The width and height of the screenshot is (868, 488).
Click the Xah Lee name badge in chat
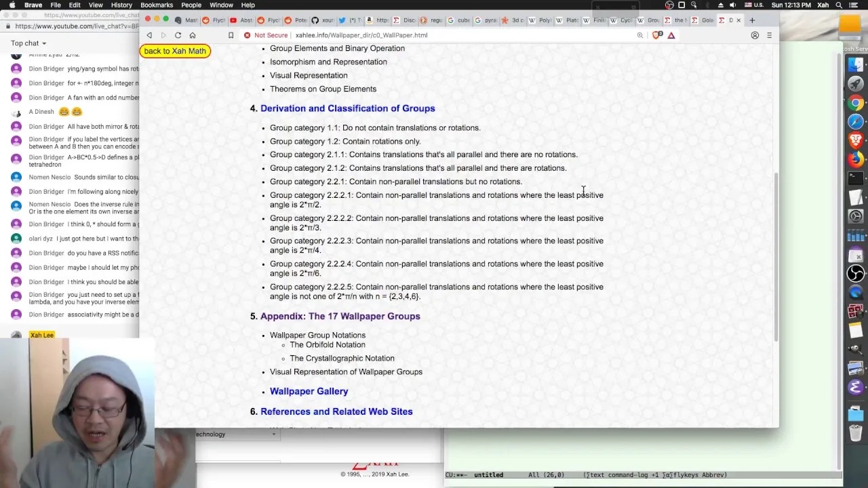tap(41, 335)
